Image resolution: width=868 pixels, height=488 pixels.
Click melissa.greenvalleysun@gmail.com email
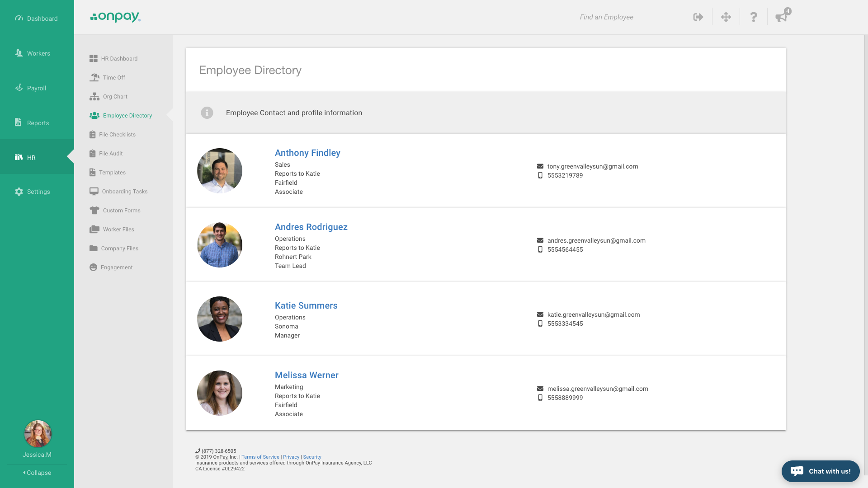point(598,389)
